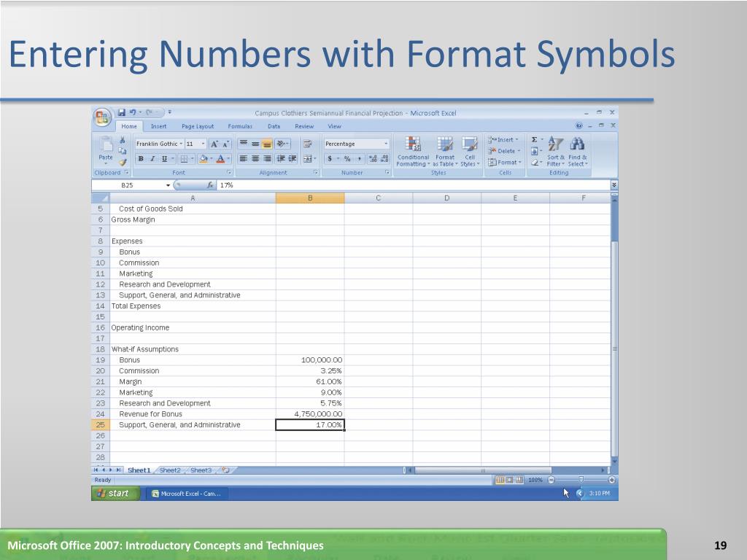Open the Percentage number format dropdown
The width and height of the screenshot is (747, 560).
pos(386,144)
